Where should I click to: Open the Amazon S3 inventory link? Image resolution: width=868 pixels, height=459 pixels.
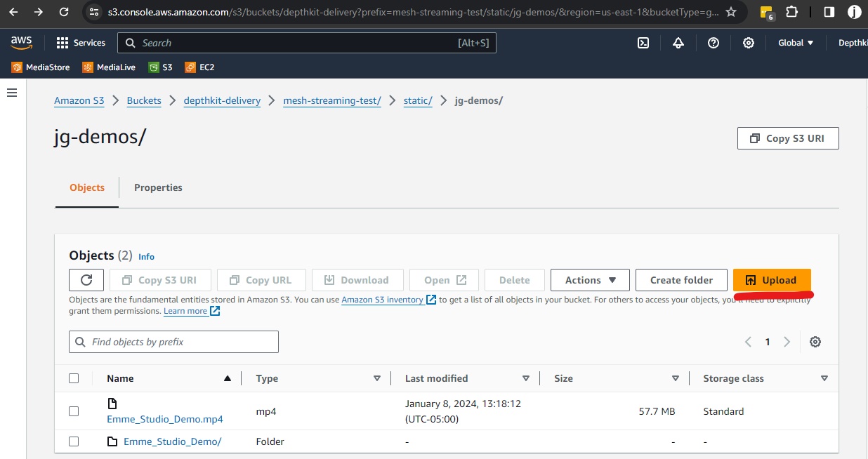click(x=388, y=300)
